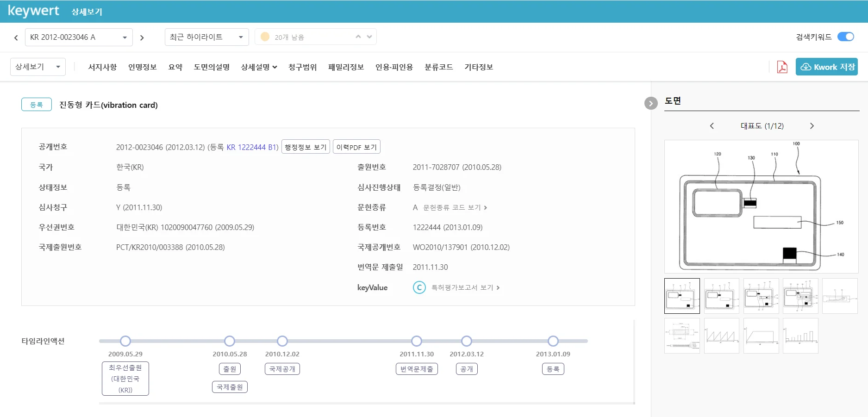868x417 pixels.
Task: Expand the 상세설명 menu
Action: tap(259, 67)
